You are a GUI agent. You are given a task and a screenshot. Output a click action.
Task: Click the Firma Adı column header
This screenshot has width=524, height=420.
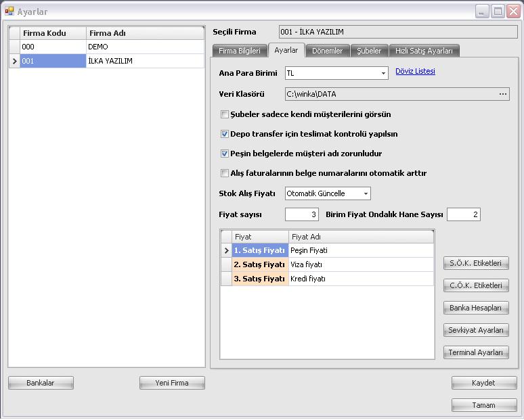[145, 33]
